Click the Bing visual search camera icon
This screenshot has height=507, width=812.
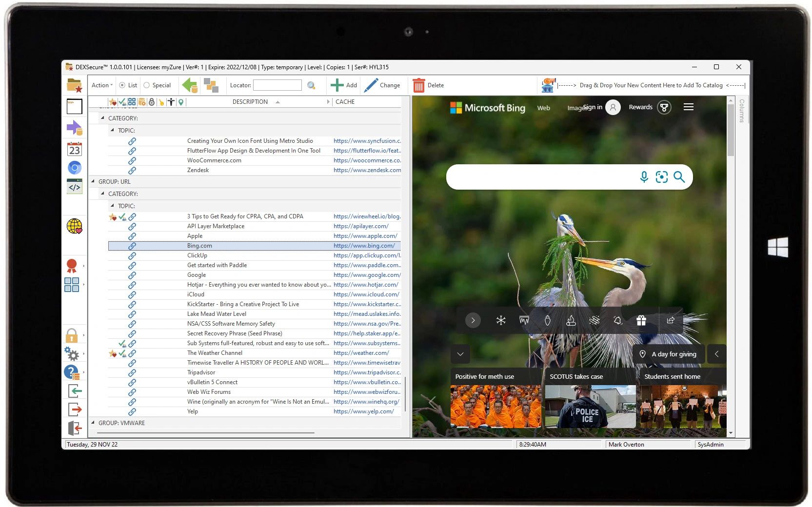click(661, 177)
